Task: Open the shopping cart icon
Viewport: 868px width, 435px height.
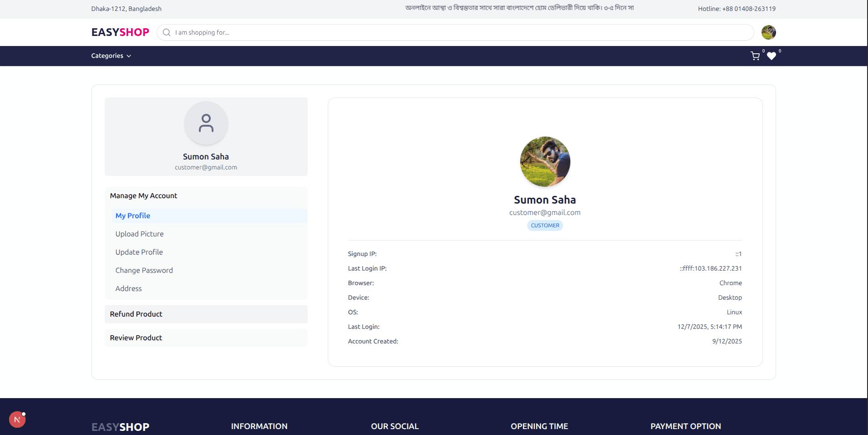Action: pyautogui.click(x=755, y=56)
